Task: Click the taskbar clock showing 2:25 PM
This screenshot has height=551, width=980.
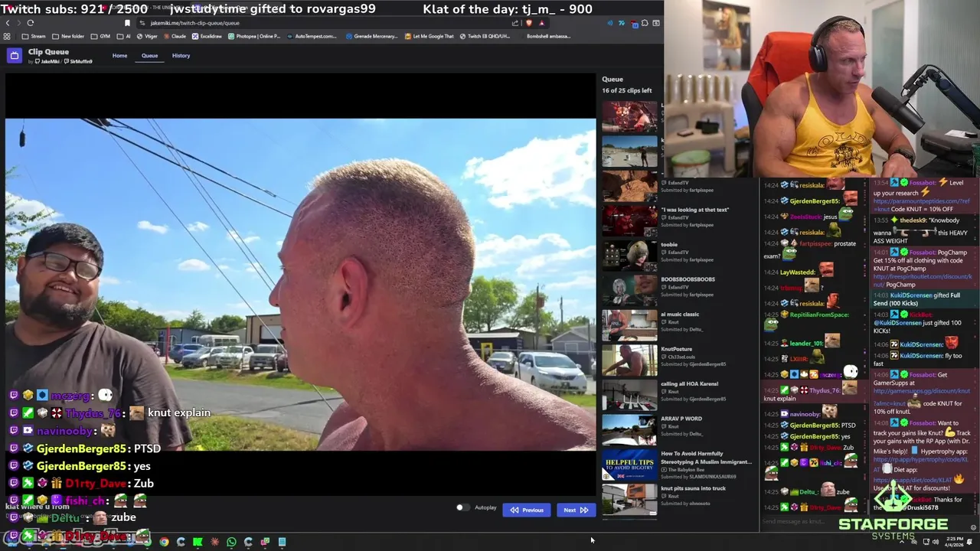Action: click(954, 542)
